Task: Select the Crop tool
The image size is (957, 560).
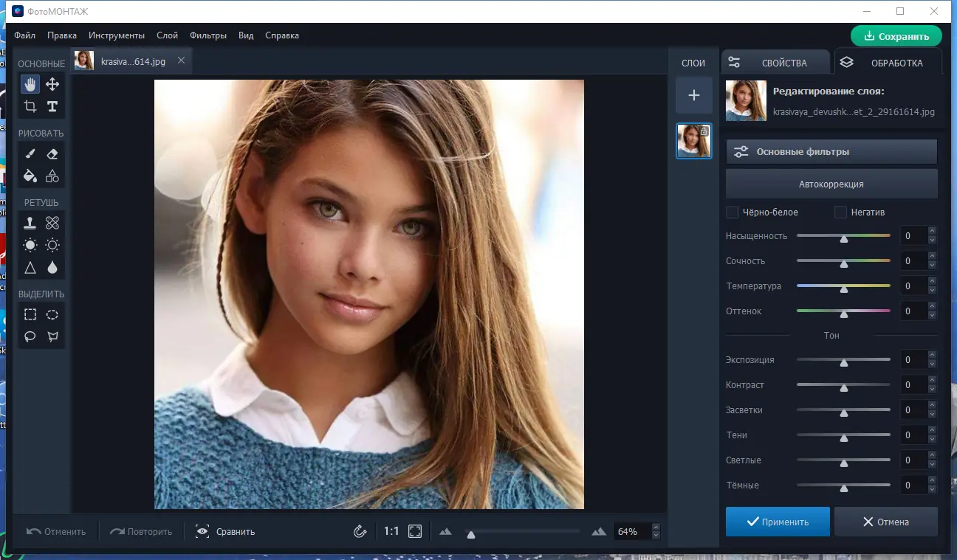Action: (x=30, y=106)
